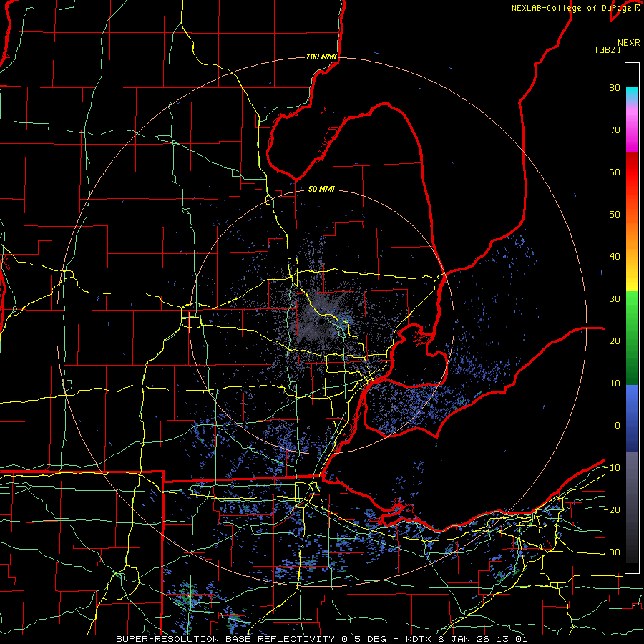Click the 50 value on the dBZ scale
This screenshot has height=644, width=644.
(x=615, y=215)
